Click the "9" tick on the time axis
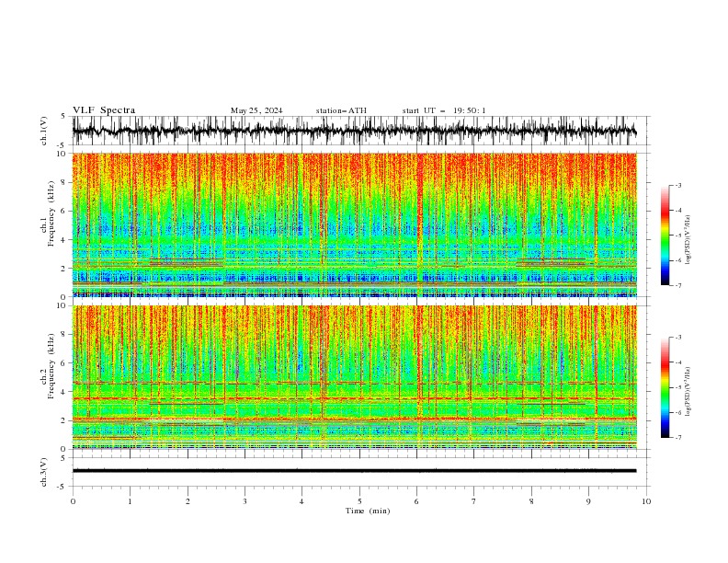 (x=588, y=501)
